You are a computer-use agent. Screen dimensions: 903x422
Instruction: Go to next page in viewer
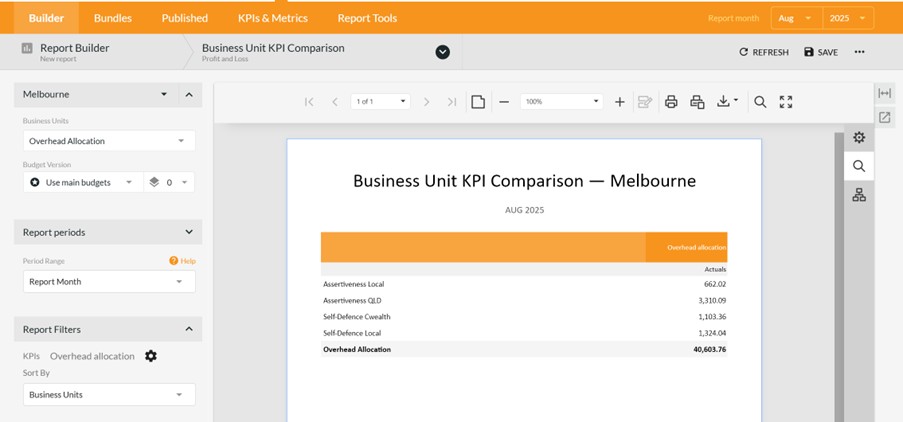coord(427,102)
